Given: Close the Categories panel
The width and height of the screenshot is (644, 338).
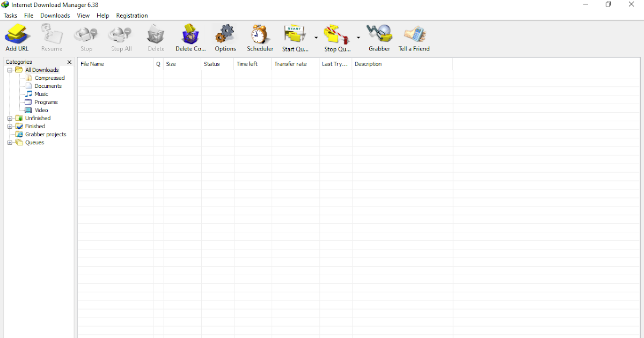Looking at the screenshot, I should (x=69, y=62).
